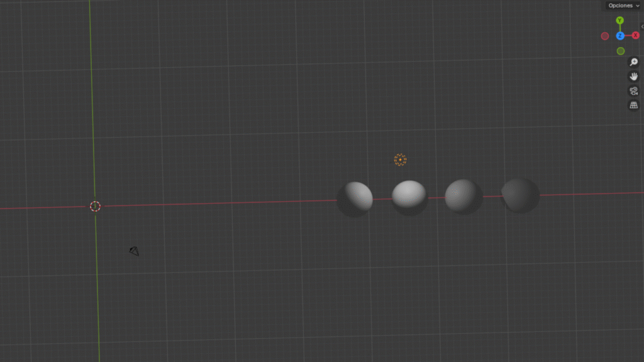Click the zoom magnifier viewport icon
This screenshot has height=362, width=644.
634,62
